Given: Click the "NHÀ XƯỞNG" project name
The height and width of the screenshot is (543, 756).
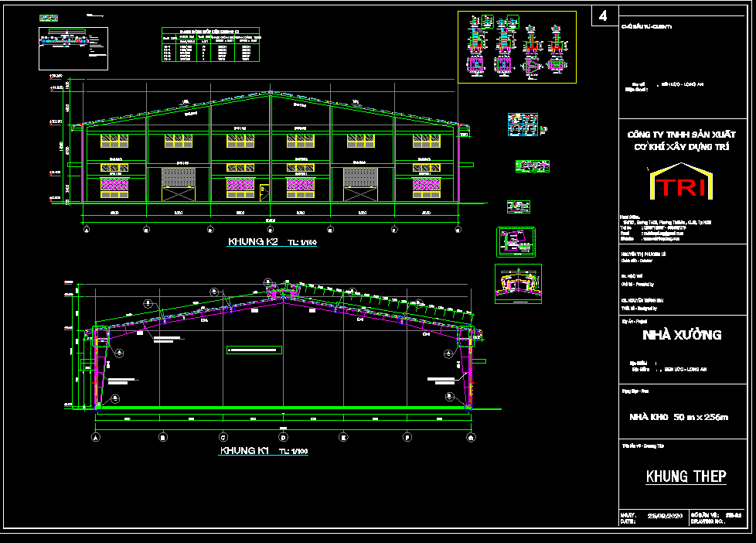Looking at the screenshot, I should (682, 335).
